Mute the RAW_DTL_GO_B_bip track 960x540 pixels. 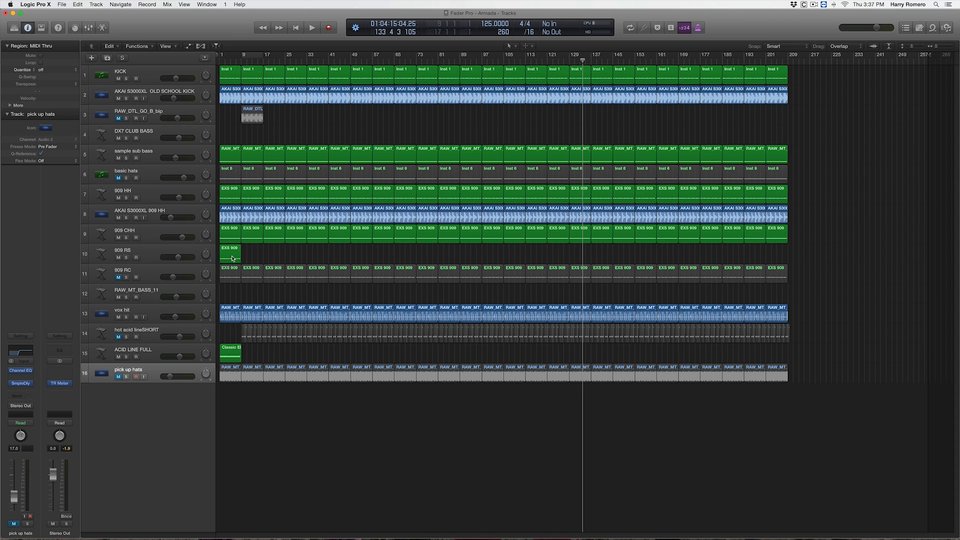[118, 118]
